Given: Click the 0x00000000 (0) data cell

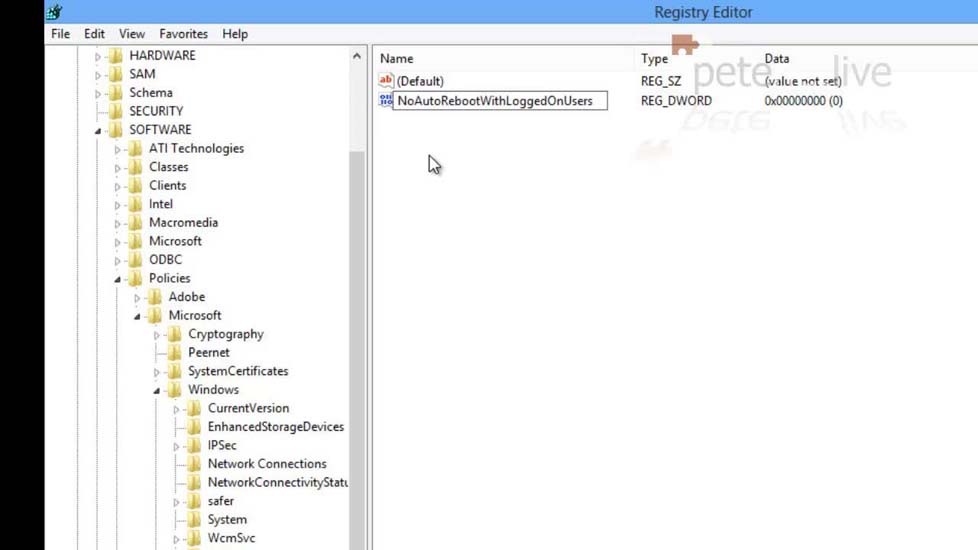Looking at the screenshot, I should 803,100.
